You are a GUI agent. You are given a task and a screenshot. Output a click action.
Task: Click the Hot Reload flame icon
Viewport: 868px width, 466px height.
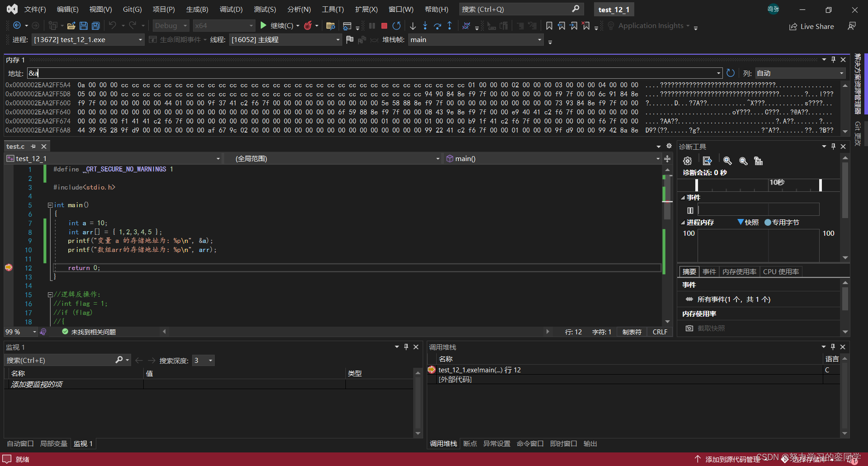click(308, 26)
